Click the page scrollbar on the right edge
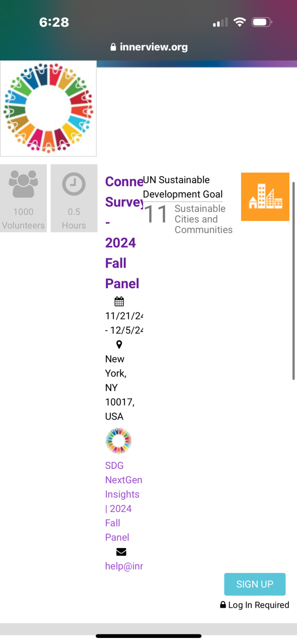Screen dimensions: 297x644 [x=293, y=281]
